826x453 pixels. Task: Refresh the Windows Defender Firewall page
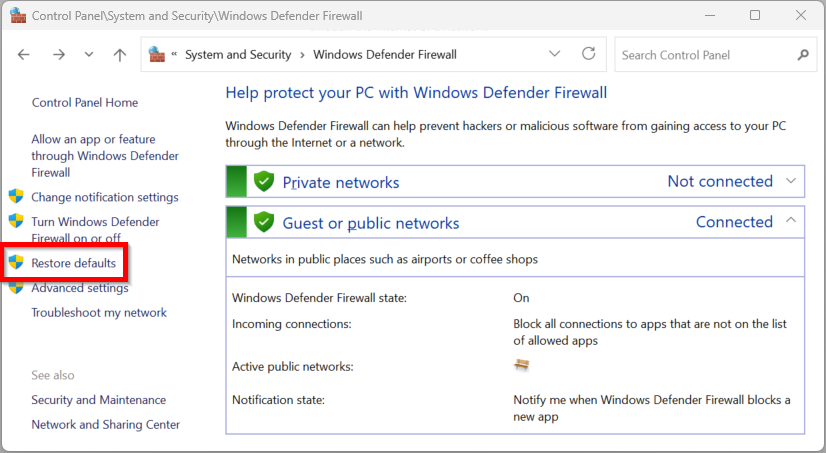589,54
